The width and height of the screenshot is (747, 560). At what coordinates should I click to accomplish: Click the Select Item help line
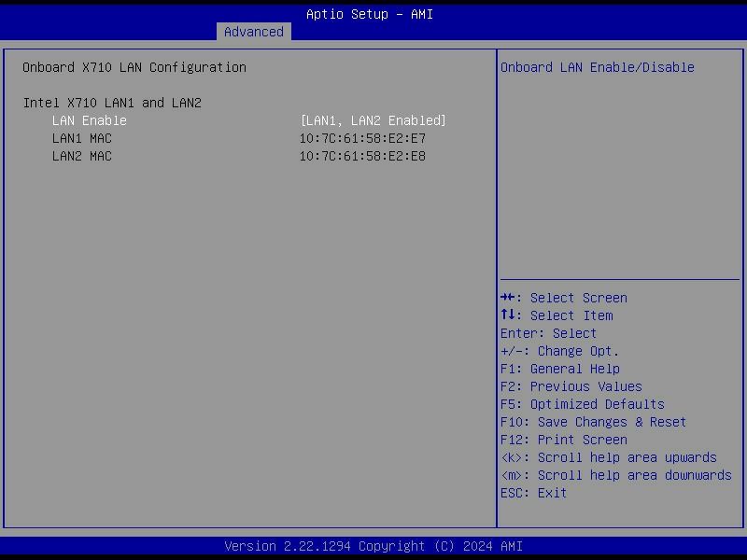557,315
